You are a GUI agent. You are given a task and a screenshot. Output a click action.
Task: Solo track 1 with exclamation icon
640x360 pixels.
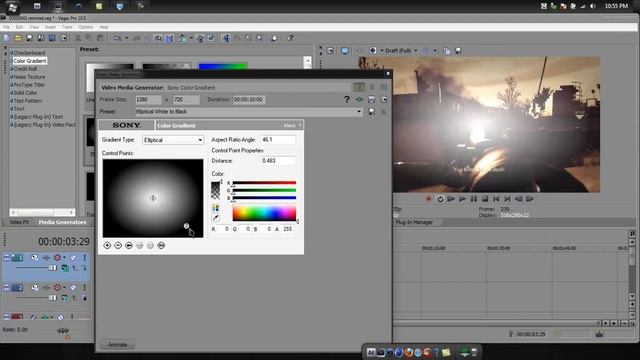(x=84, y=258)
